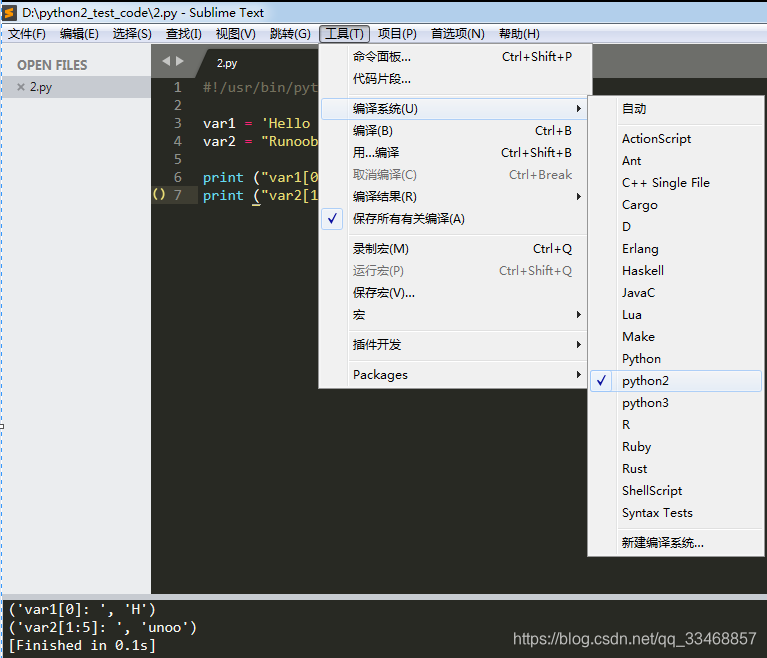The image size is (767, 658).
Task: Click line number 3 in gutter
Action: pos(178,123)
